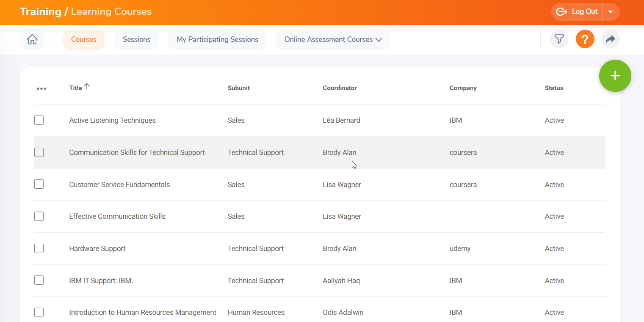Viewport: 644px width, 322px height.
Task: Open help via question mark icon
Action: (x=585, y=39)
